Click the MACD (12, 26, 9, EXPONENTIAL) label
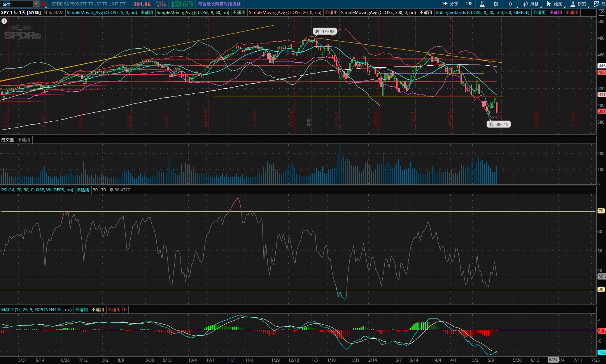The image size is (606, 364). point(37,310)
